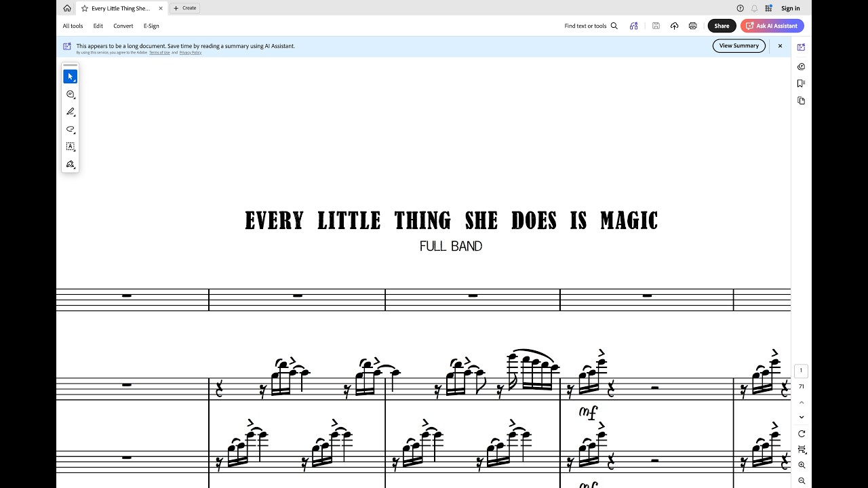Choose the Select arrow tool
This screenshot has height=488, width=868.
pos(70,77)
